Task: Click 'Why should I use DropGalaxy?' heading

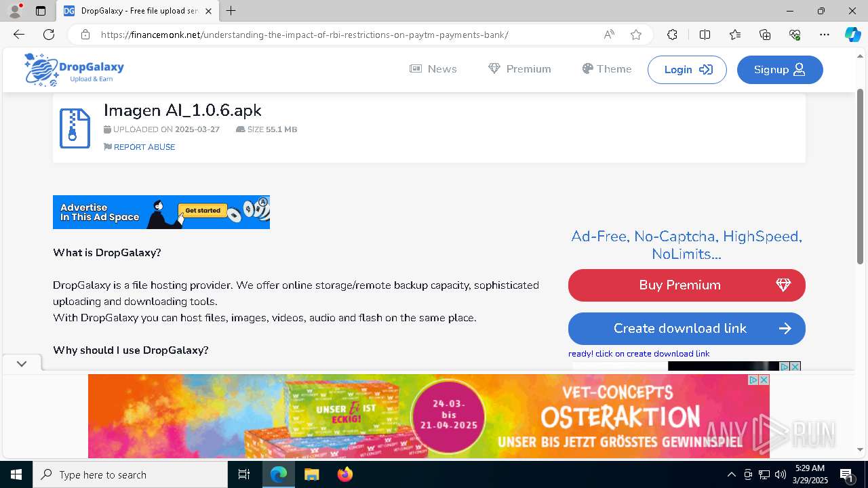Action: [131, 350]
